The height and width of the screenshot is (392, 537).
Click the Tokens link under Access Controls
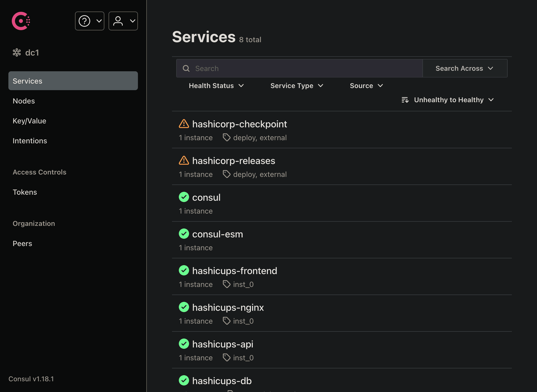pyautogui.click(x=25, y=192)
